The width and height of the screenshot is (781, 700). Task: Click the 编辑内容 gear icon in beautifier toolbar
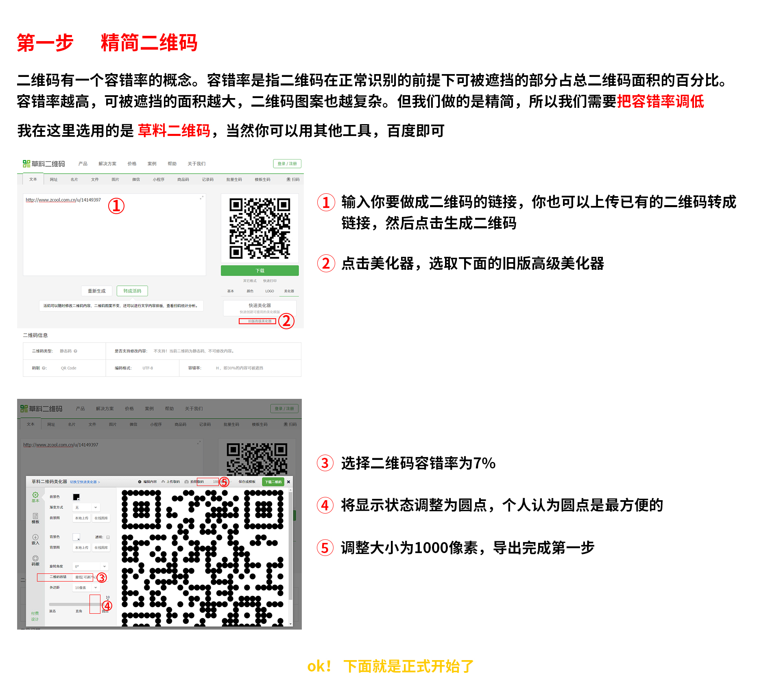140,482
